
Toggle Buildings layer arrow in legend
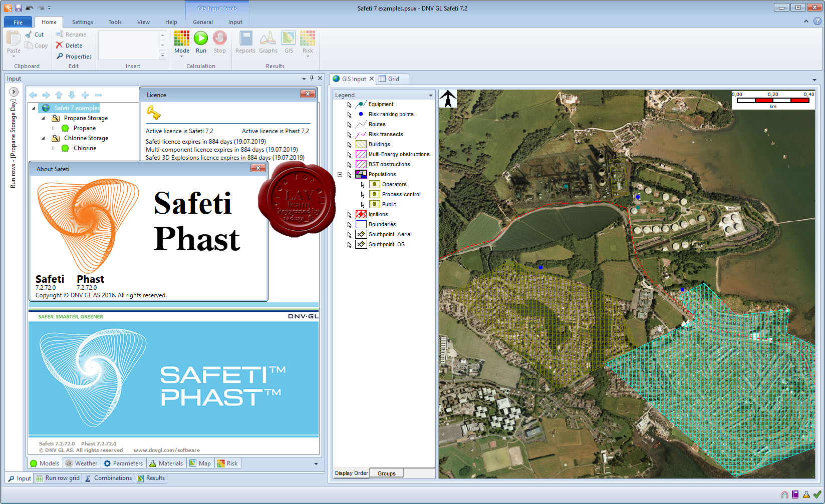(349, 145)
